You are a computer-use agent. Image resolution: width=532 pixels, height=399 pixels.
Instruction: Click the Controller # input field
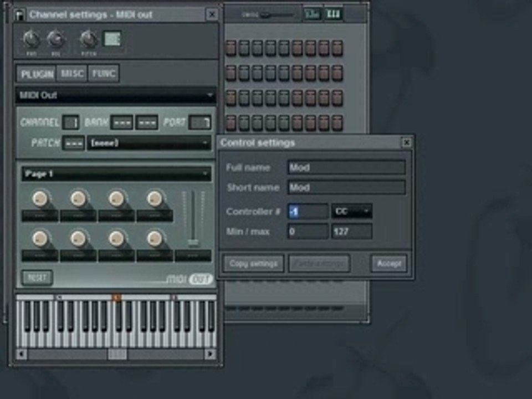pyautogui.click(x=308, y=211)
